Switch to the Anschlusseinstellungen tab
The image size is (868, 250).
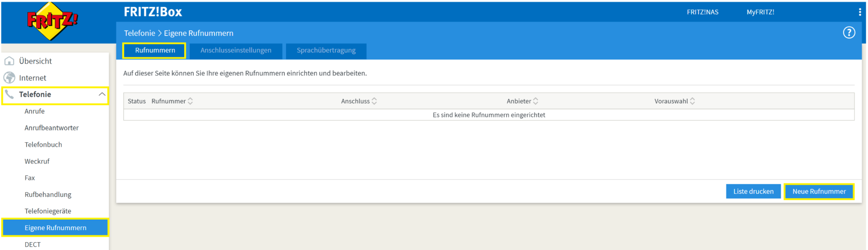pos(236,51)
